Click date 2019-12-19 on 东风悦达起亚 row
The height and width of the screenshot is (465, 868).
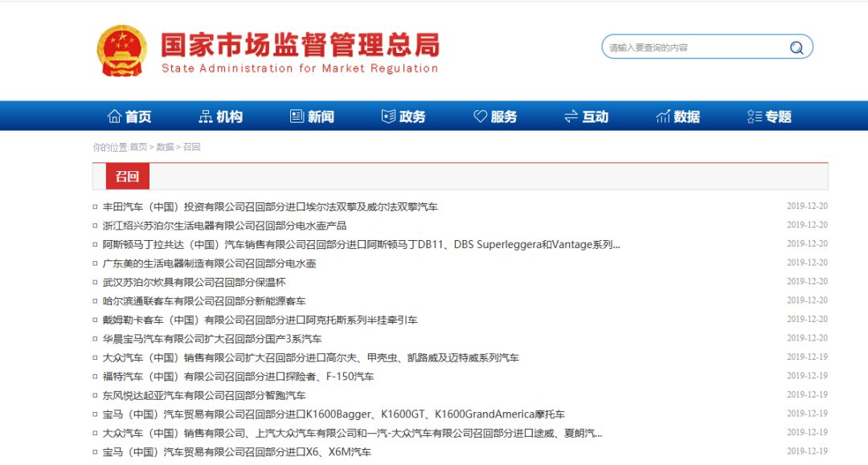tap(807, 394)
